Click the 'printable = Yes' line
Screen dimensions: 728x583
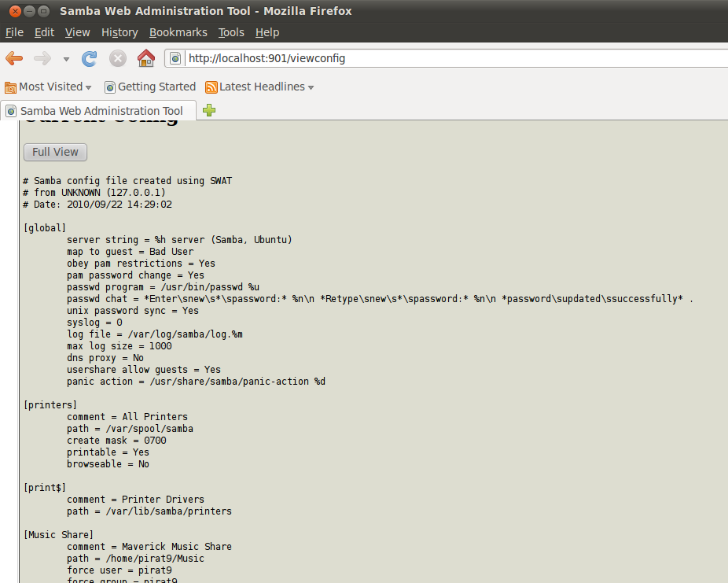[108, 452]
